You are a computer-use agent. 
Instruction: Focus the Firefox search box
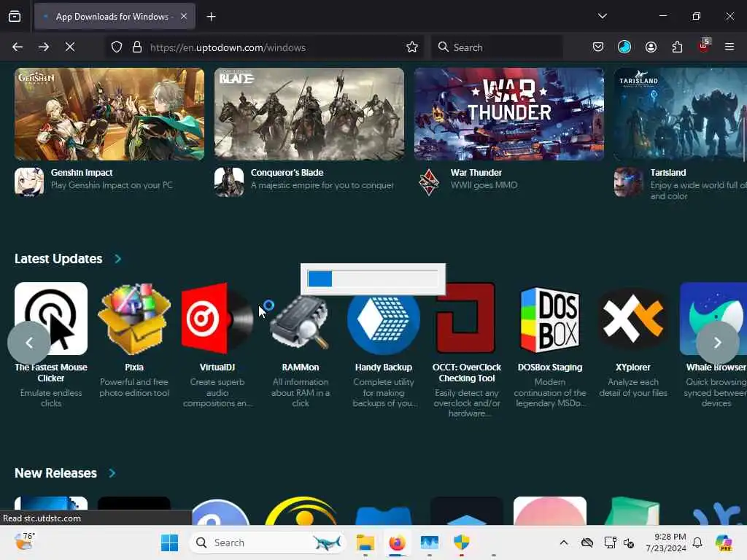pos(498,47)
